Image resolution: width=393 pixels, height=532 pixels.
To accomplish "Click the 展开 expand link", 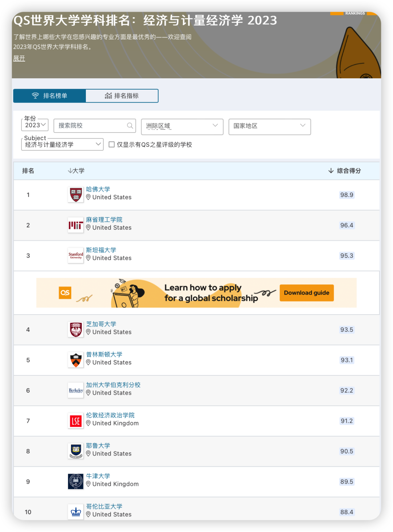I will point(19,58).
